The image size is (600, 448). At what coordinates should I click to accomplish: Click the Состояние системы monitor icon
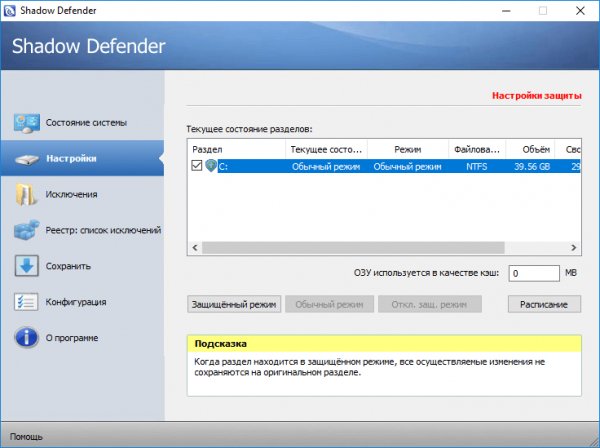26,123
